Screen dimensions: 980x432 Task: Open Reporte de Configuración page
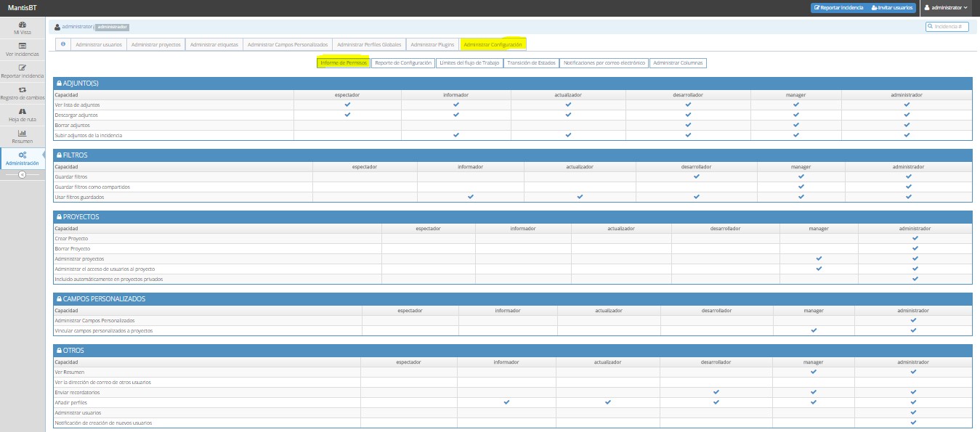[x=403, y=63]
